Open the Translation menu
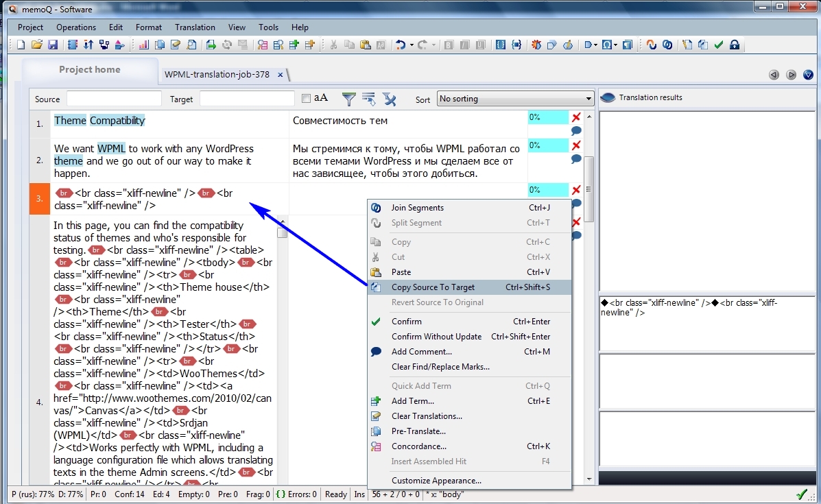The image size is (821, 504). pyautogui.click(x=195, y=27)
